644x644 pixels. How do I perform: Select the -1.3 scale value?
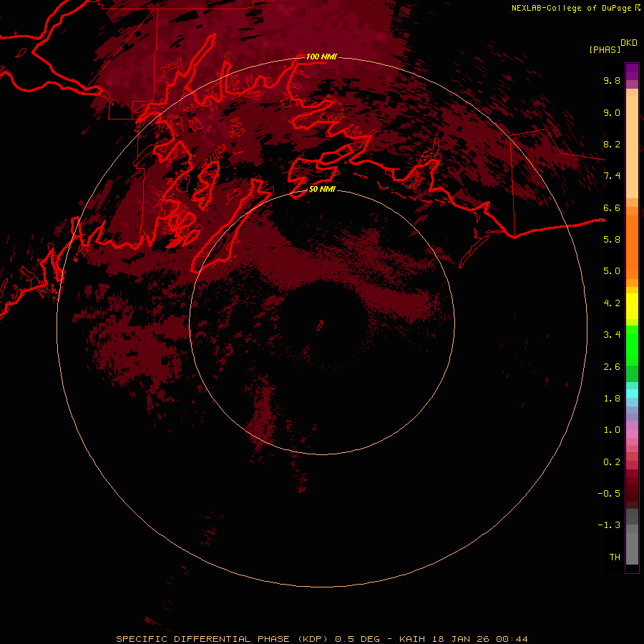[609, 525]
